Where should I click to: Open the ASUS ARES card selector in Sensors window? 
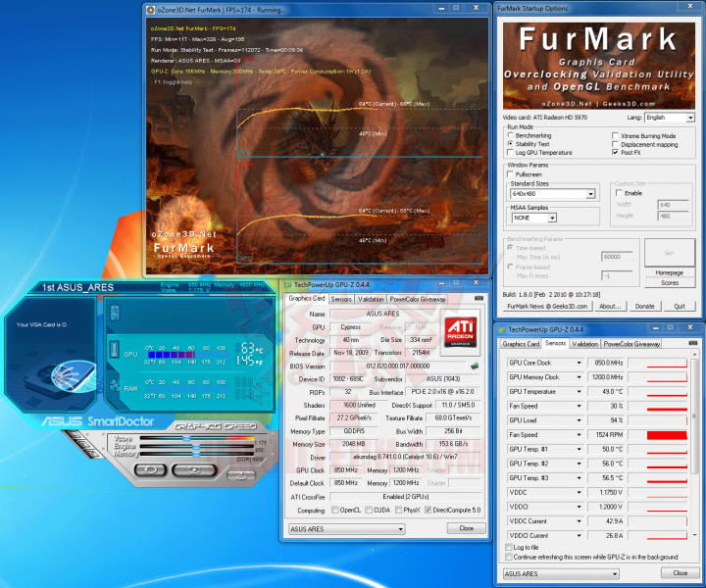tap(561, 574)
